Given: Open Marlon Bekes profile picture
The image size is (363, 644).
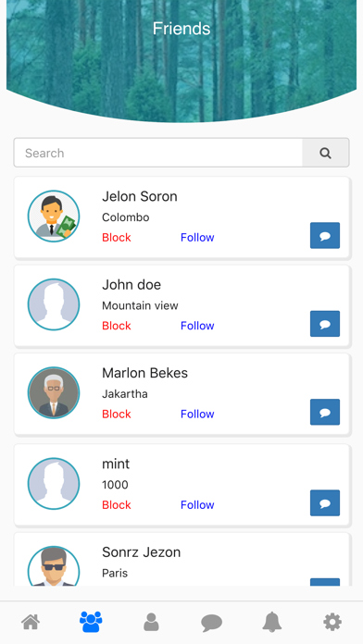Looking at the screenshot, I should pyautogui.click(x=54, y=392).
